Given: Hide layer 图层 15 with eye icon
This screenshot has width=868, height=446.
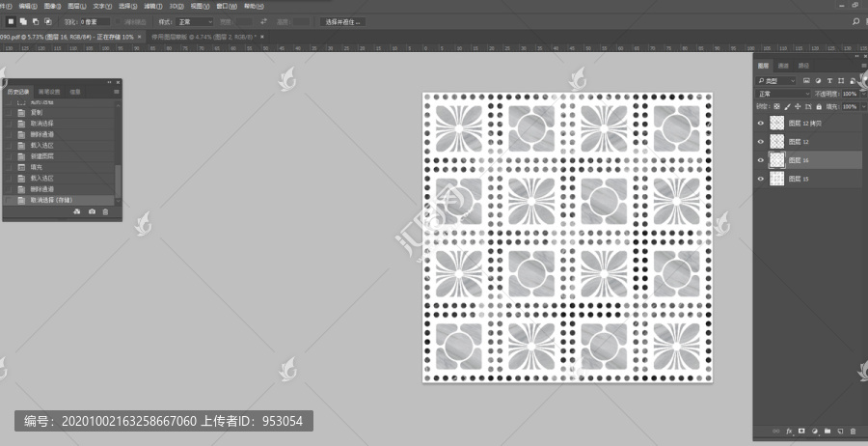Looking at the screenshot, I should point(761,179).
